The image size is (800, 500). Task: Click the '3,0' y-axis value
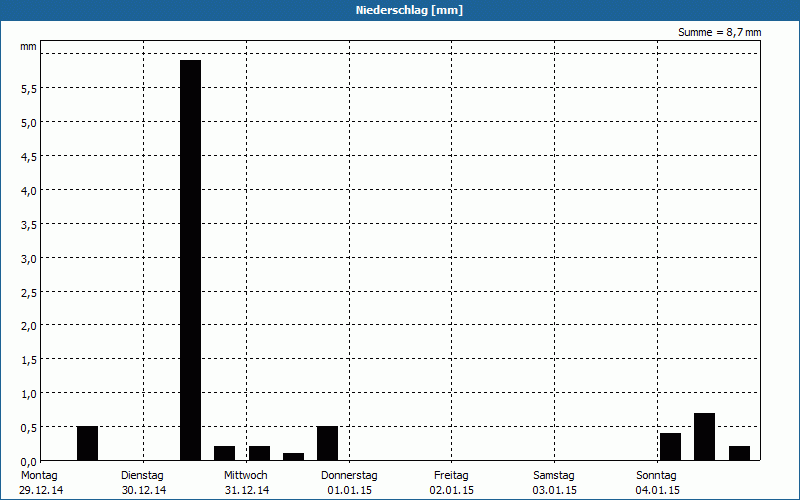(28, 258)
